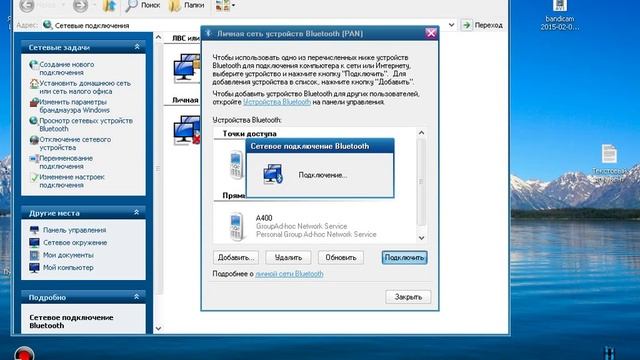Click the Точки доступа group header

(249, 133)
